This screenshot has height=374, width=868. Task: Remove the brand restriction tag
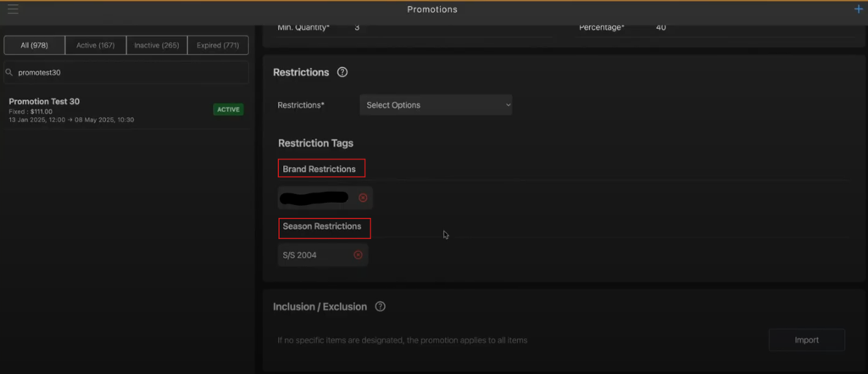click(363, 198)
